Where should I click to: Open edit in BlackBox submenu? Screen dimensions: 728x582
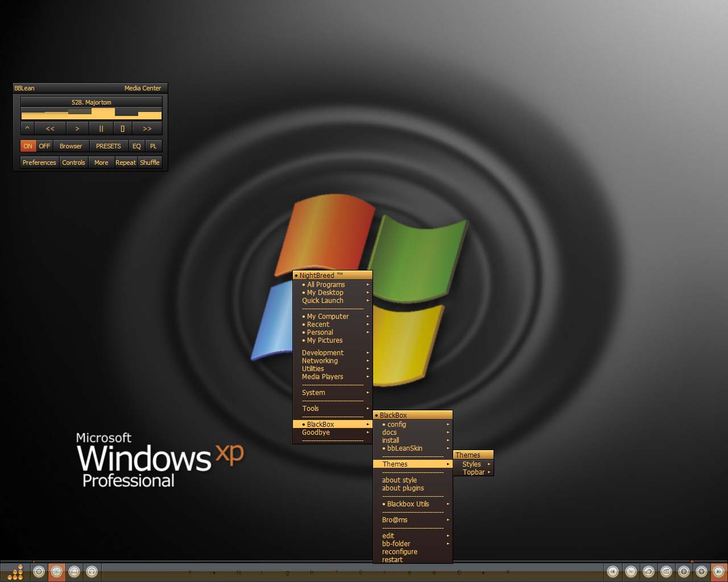(413, 536)
